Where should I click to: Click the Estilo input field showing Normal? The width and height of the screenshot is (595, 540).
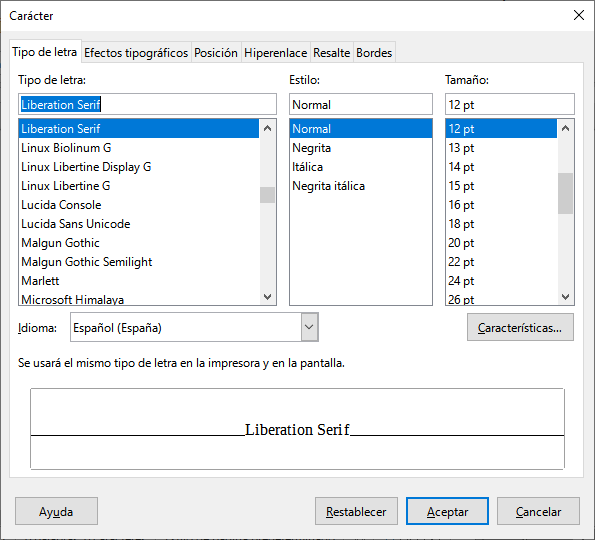click(x=360, y=104)
